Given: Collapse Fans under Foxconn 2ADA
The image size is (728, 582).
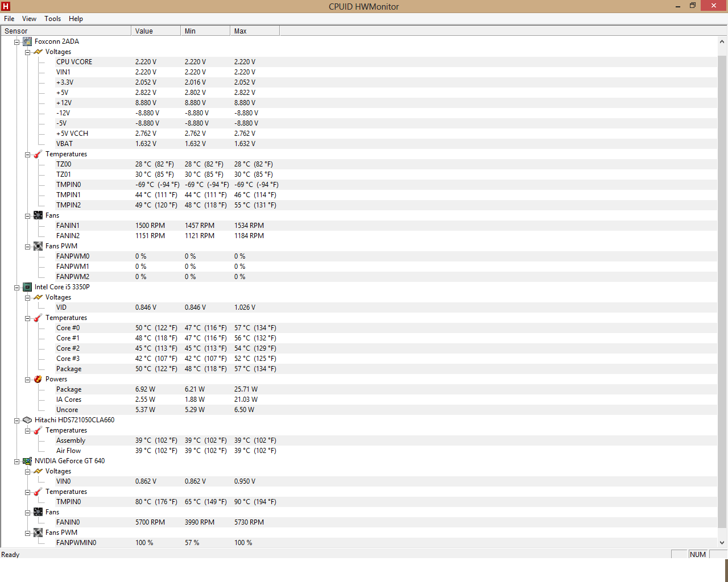Looking at the screenshot, I should [27, 216].
